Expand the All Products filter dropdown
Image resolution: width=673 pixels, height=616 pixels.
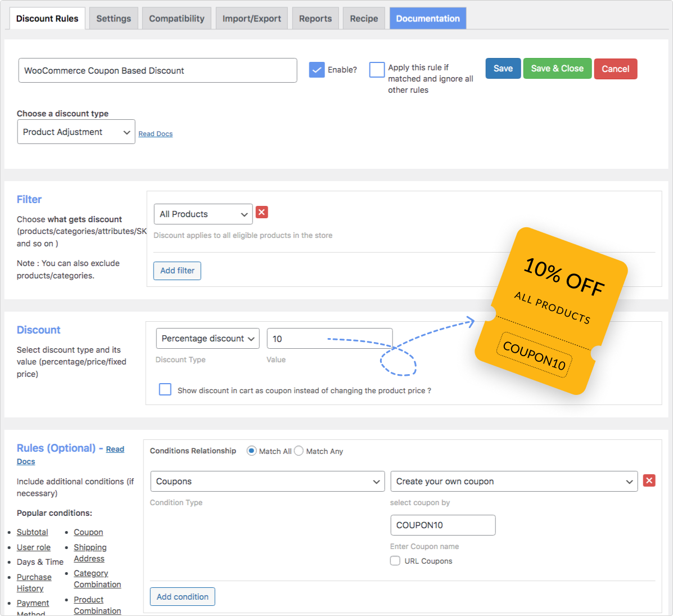click(203, 214)
